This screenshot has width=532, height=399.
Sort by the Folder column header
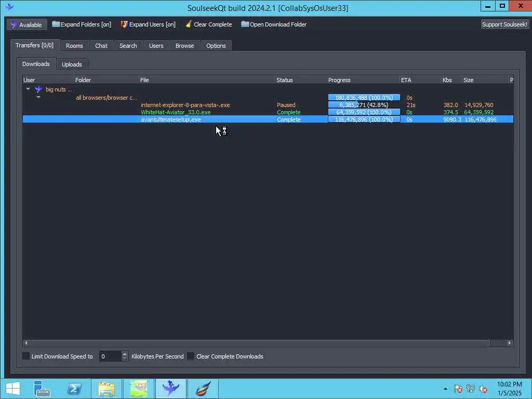106,80
